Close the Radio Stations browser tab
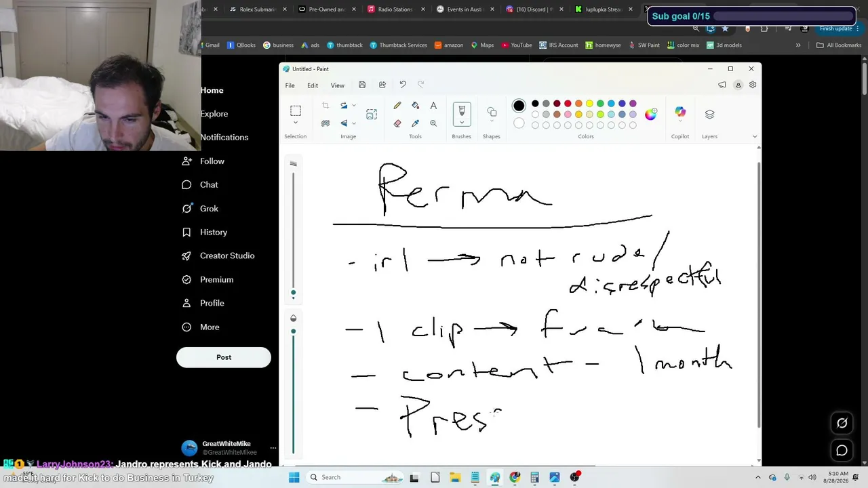The width and height of the screenshot is (868, 488). tap(424, 9)
